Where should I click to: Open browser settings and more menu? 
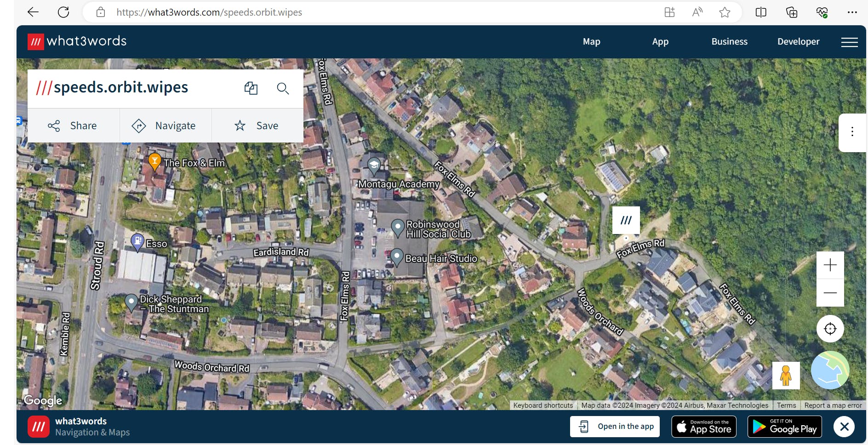852,12
